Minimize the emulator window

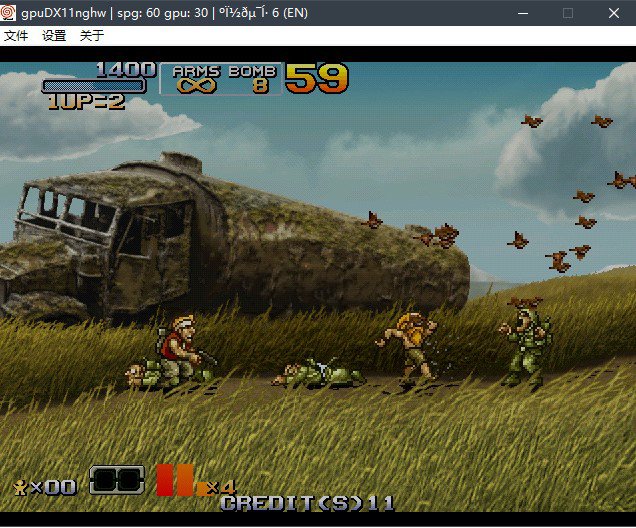(523, 13)
